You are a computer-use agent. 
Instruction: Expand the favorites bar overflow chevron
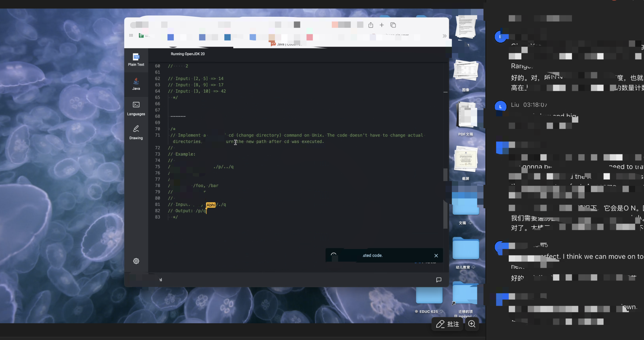tap(445, 36)
